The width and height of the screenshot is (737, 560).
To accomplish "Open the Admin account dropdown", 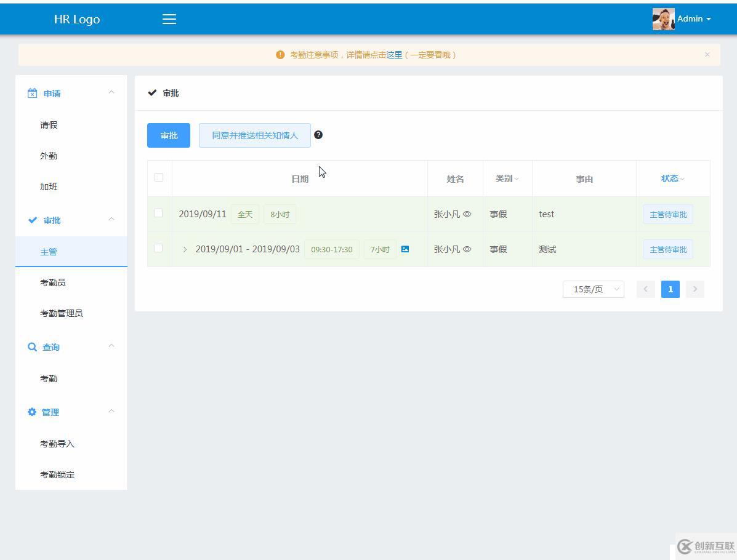I will coord(690,18).
